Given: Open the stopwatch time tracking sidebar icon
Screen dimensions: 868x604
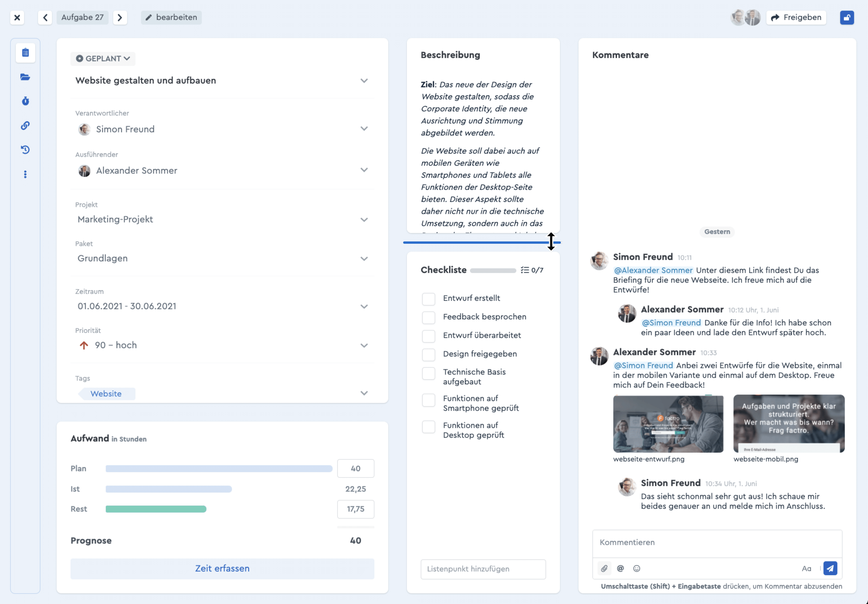Looking at the screenshot, I should [x=25, y=101].
